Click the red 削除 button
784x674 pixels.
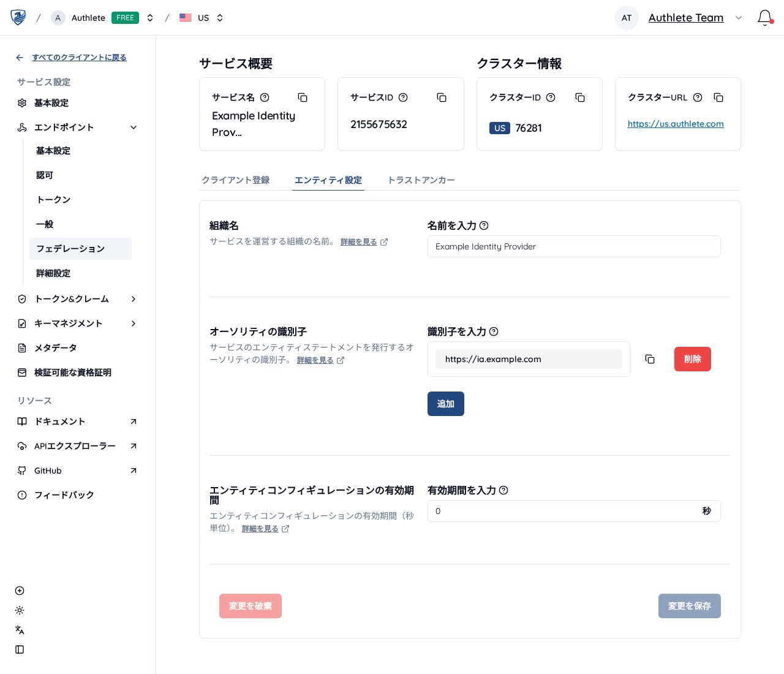click(693, 359)
